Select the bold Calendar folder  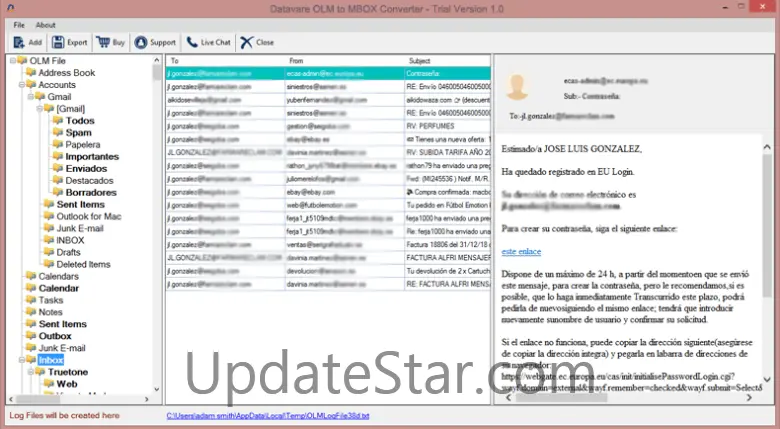click(58, 288)
